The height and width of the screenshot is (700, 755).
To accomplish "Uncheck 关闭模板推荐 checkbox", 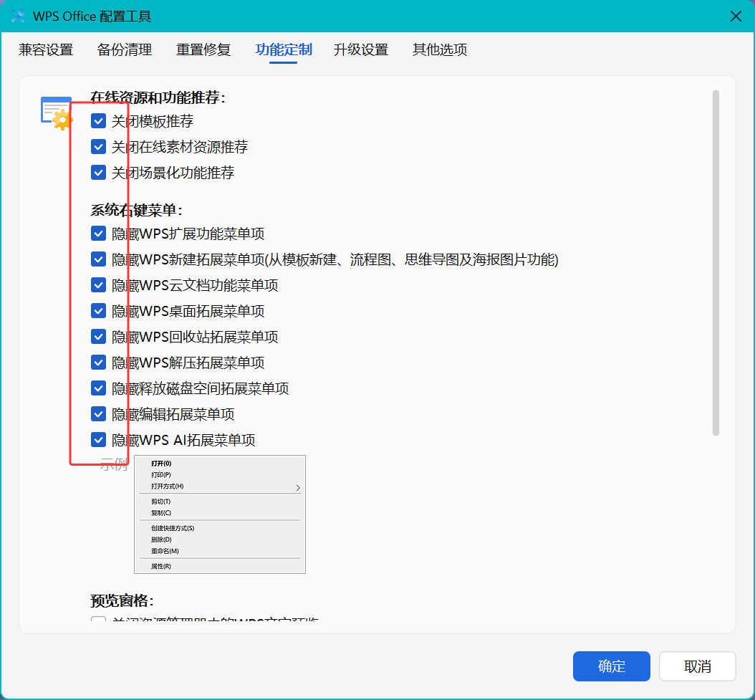I will (98, 121).
